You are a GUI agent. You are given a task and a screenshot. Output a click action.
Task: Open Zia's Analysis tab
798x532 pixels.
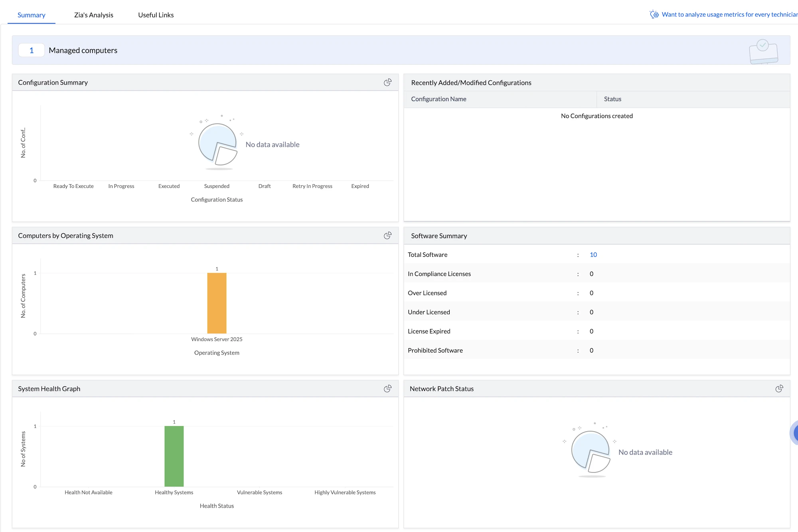pyautogui.click(x=94, y=15)
